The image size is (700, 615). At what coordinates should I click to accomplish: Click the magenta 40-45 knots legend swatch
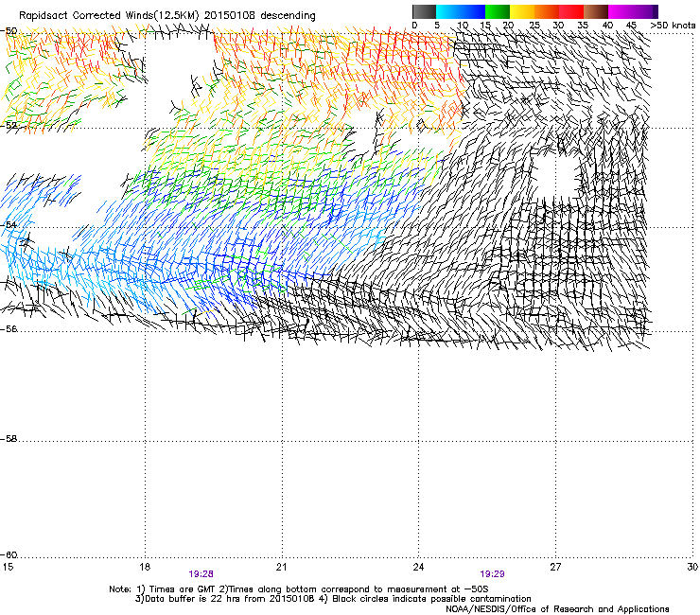(621, 11)
